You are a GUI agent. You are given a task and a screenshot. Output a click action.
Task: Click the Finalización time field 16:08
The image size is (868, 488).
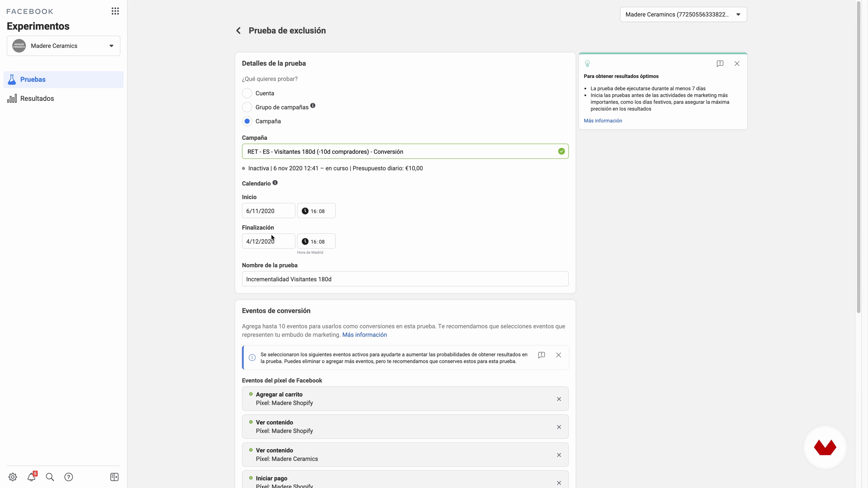(316, 242)
